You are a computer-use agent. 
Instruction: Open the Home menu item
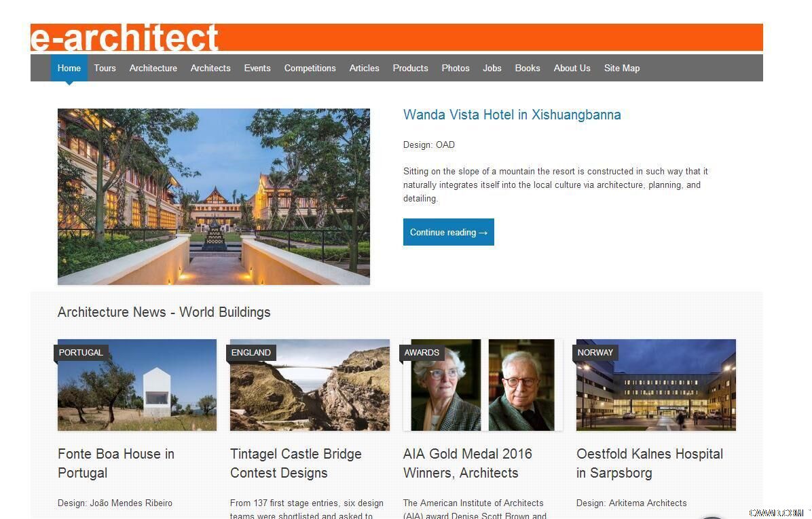[x=69, y=68]
